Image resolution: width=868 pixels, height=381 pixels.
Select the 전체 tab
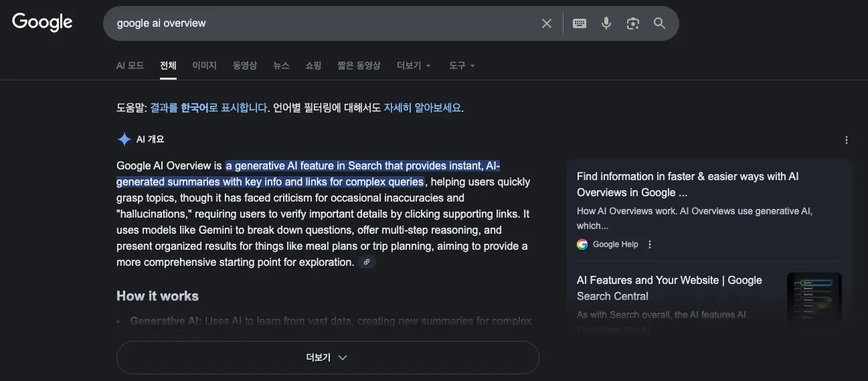click(x=168, y=66)
